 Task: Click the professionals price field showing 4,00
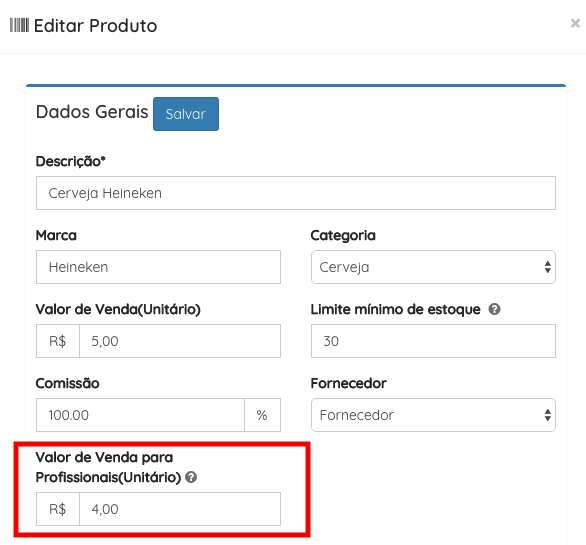180,509
